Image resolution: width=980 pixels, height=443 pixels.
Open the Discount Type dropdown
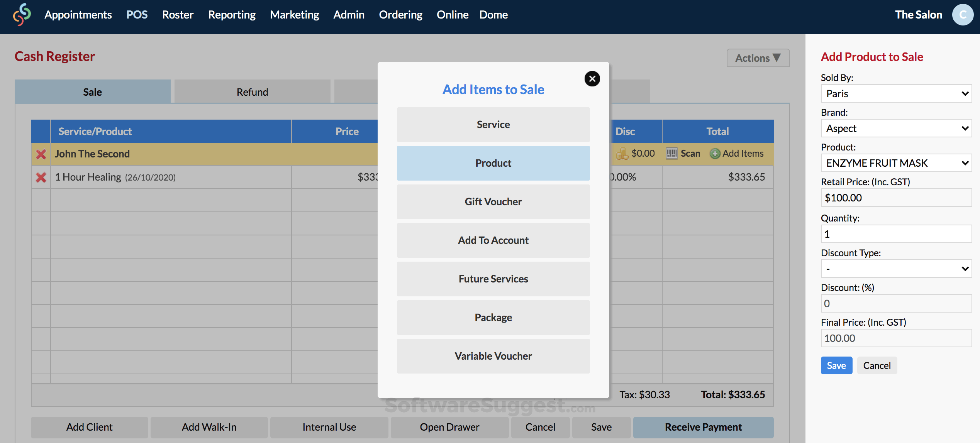[x=896, y=269]
